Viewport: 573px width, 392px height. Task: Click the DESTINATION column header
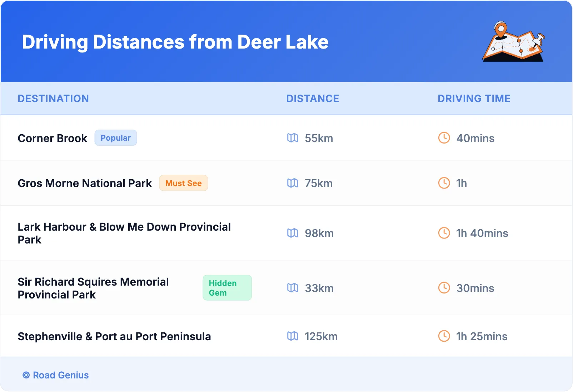53,99
